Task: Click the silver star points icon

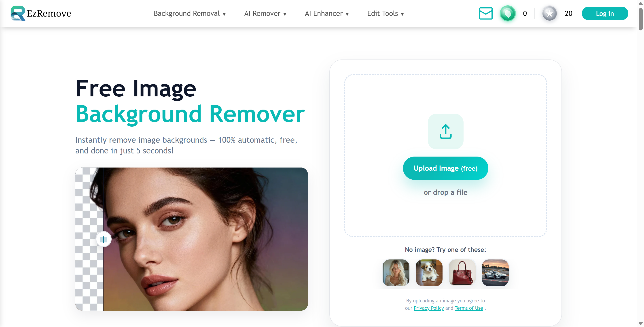Action: (549, 13)
